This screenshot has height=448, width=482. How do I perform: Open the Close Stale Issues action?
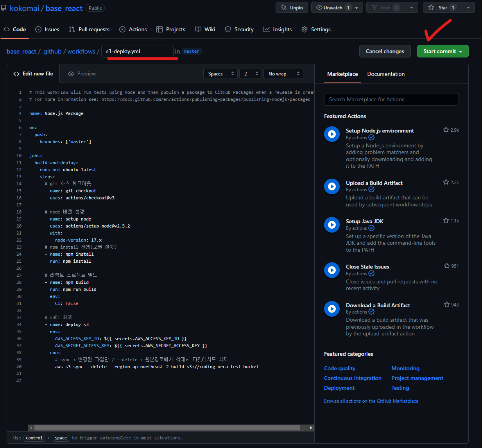pos(367,267)
